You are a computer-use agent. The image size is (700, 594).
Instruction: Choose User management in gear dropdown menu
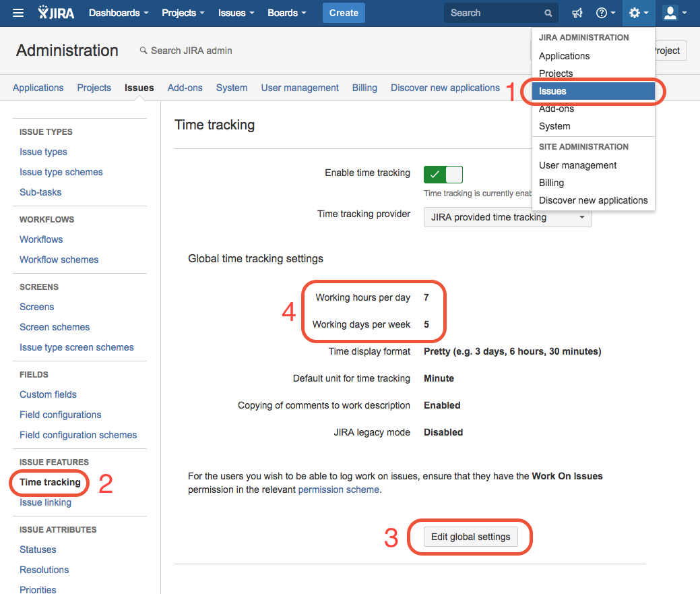(x=594, y=166)
